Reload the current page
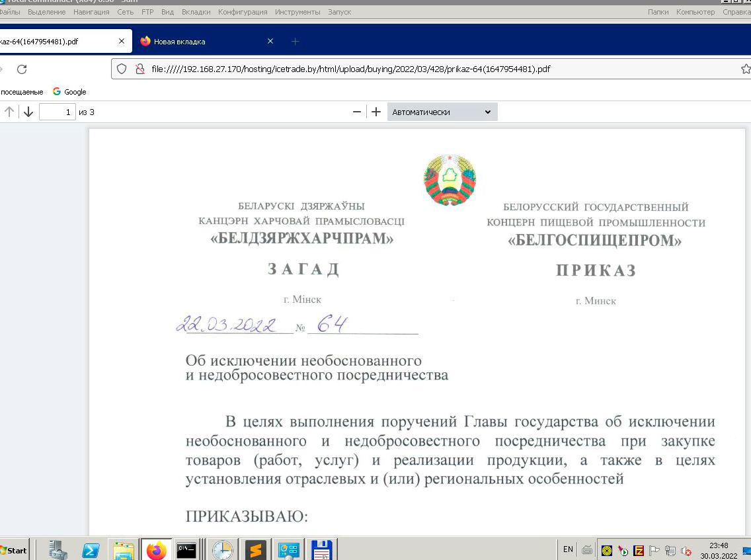 (22, 69)
